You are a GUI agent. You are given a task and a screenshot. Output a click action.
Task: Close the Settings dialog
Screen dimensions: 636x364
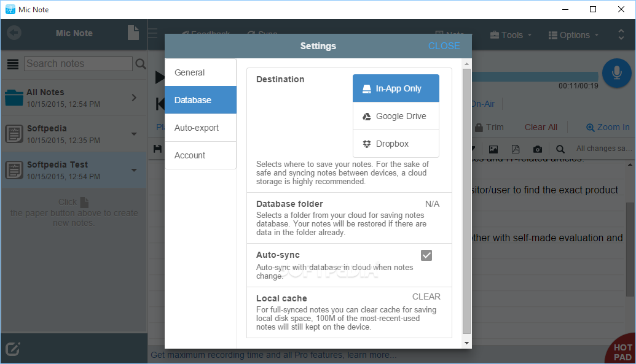[444, 46]
